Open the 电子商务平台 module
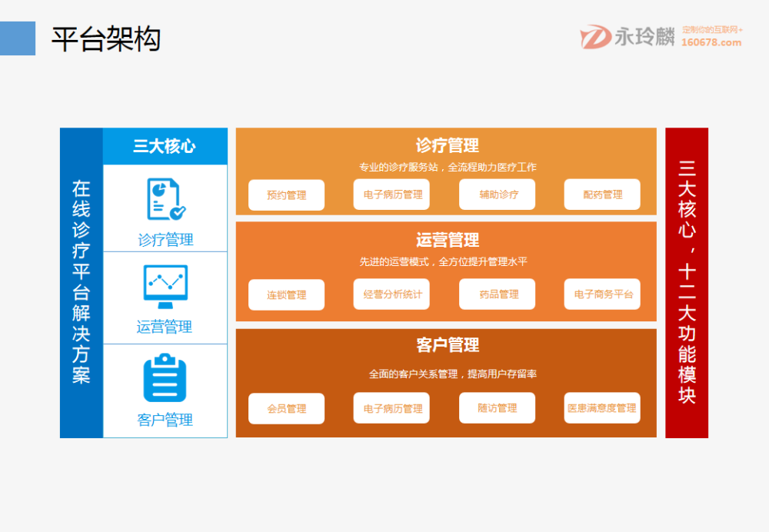 tap(602, 294)
